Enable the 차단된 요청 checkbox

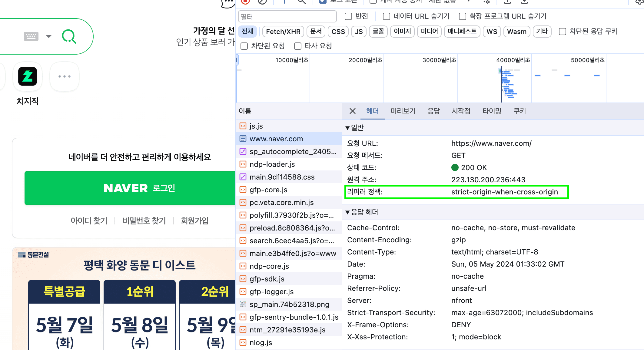(244, 46)
